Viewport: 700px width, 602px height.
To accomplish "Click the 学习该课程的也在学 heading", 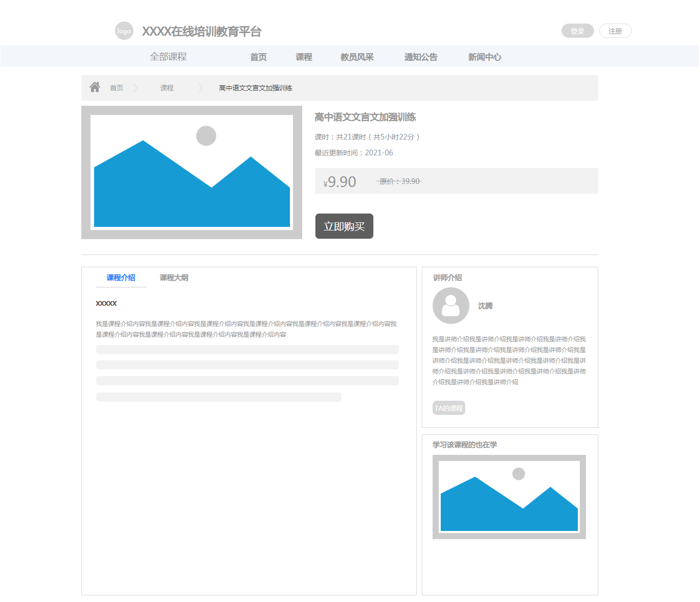I will [465, 445].
